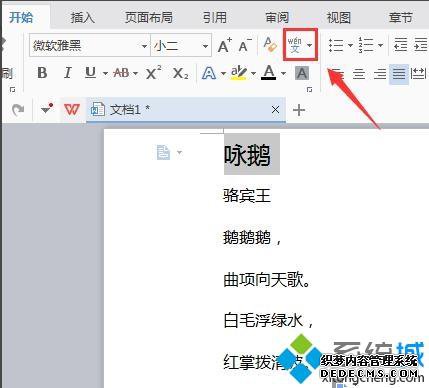Screen dimensions: 429x388
Task: Open the WPS home W icon
Action: pos(72,109)
